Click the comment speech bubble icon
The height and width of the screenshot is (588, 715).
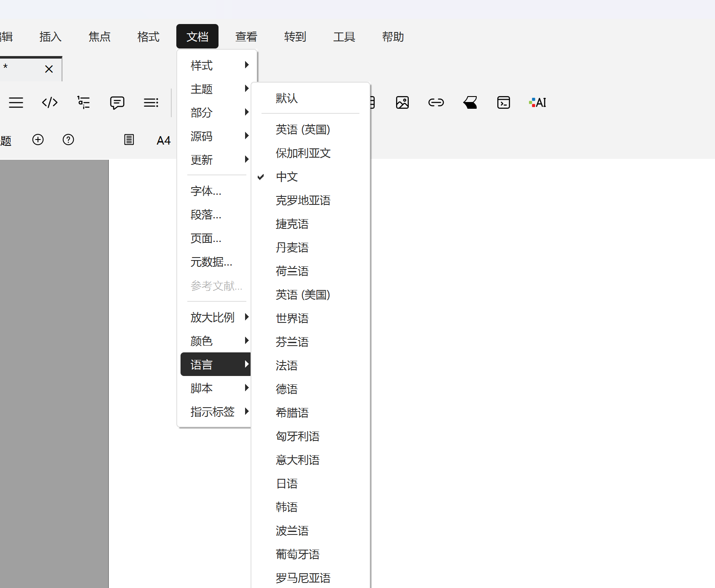click(x=117, y=102)
